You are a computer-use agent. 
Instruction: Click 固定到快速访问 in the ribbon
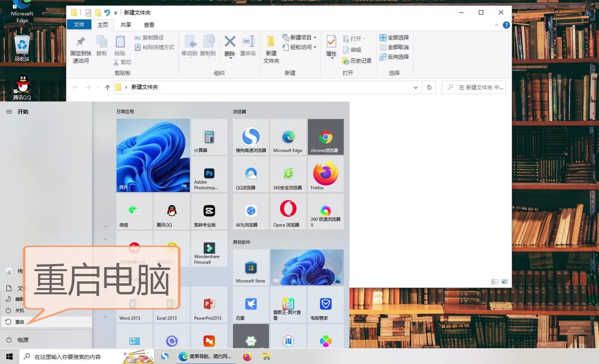pyautogui.click(x=81, y=50)
